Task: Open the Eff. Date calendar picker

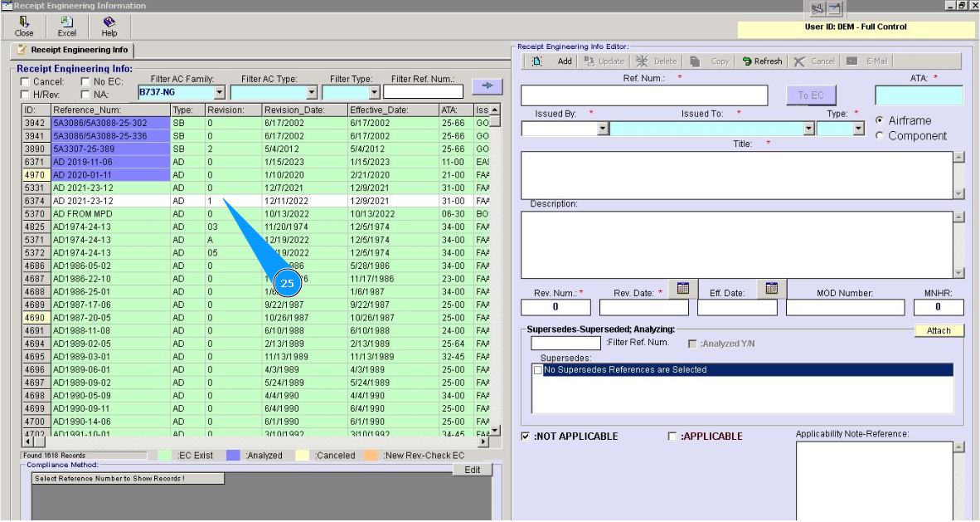Action: coord(771,289)
